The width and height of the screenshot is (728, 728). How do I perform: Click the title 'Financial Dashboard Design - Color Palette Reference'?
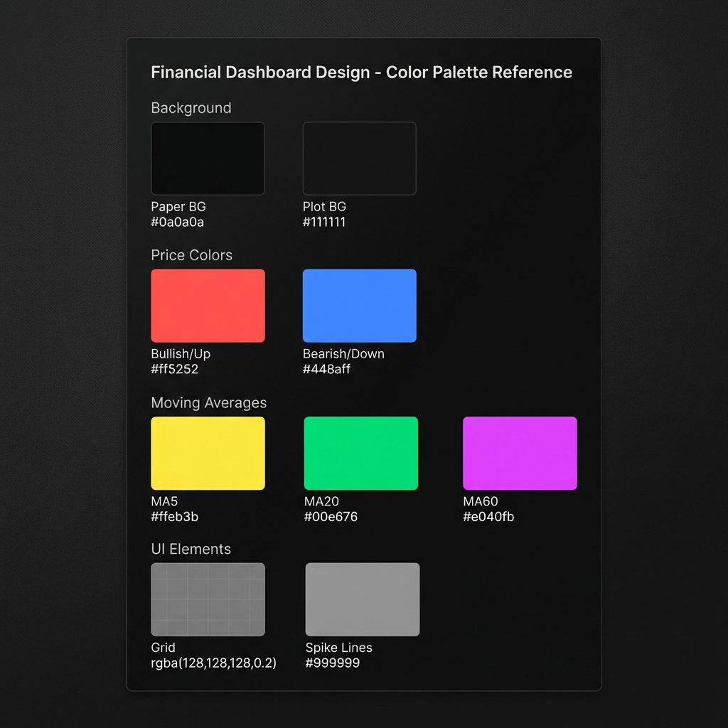pos(362,73)
